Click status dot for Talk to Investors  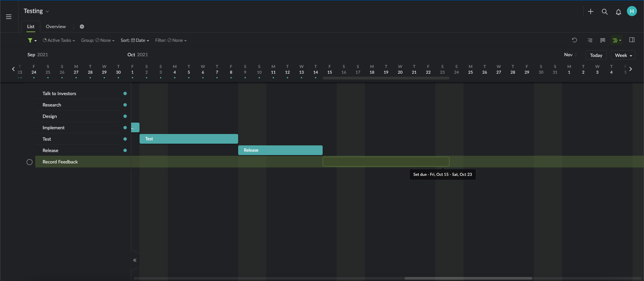[125, 93]
